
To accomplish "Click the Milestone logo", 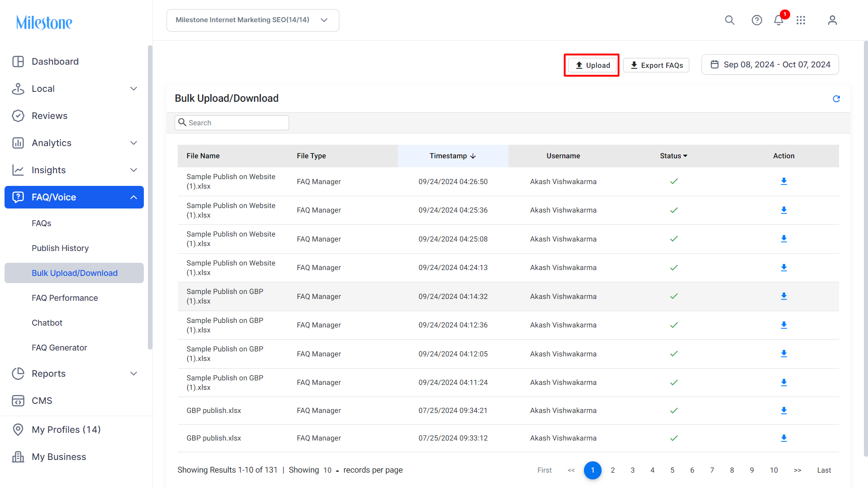I will 44,22.
